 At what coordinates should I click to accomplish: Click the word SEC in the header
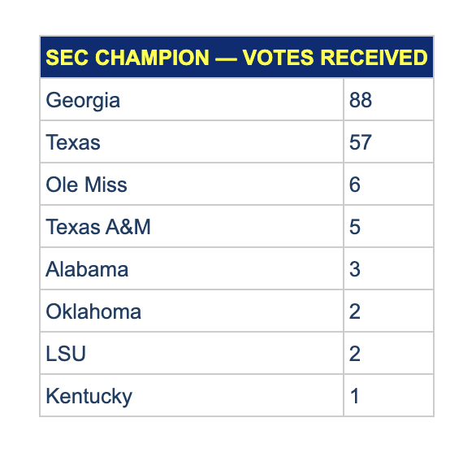pos(67,57)
